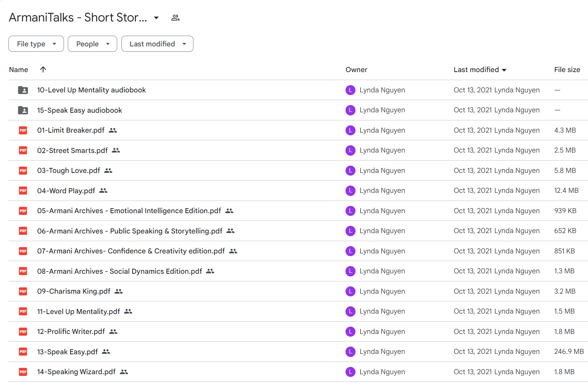Screen dimensions: 588x388
Task: Select file name 01-Limit Breaker.pdf
Action: (71, 130)
